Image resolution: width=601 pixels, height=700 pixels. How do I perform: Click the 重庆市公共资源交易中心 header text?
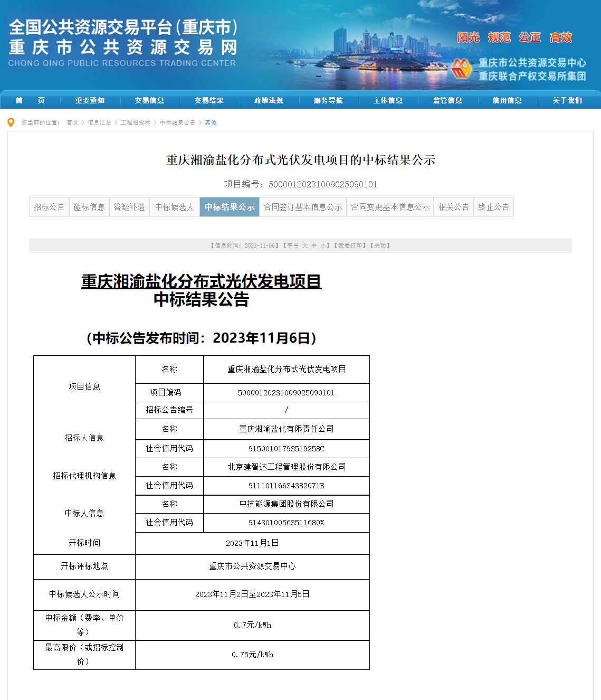[x=532, y=63]
